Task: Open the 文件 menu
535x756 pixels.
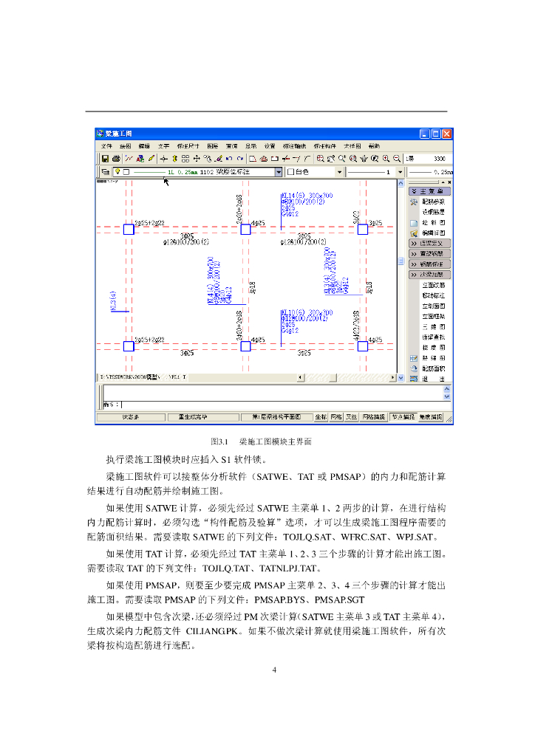Action: 106,146
